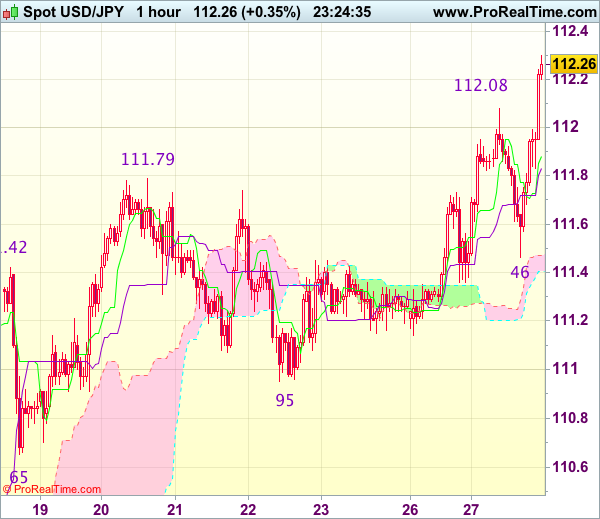Click the Spot USD/JPY instrument title
The width and height of the screenshot is (600, 519).
[x=73, y=12]
